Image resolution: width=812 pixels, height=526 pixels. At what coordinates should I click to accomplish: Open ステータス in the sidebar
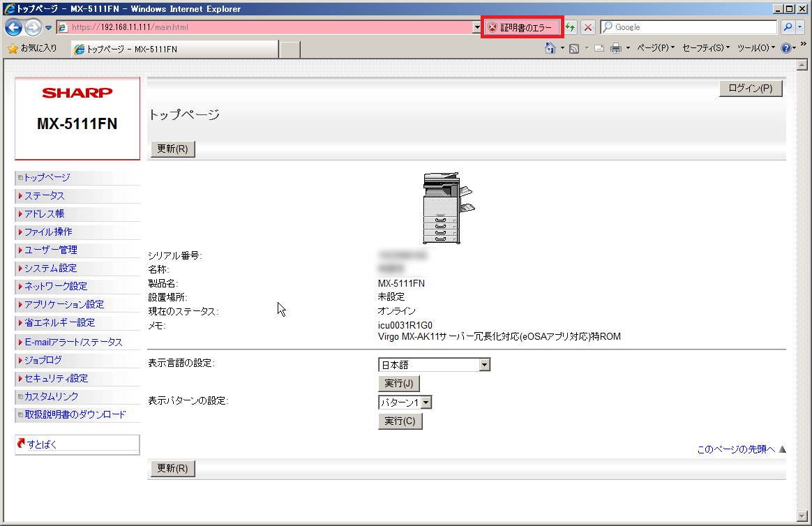pos(45,196)
